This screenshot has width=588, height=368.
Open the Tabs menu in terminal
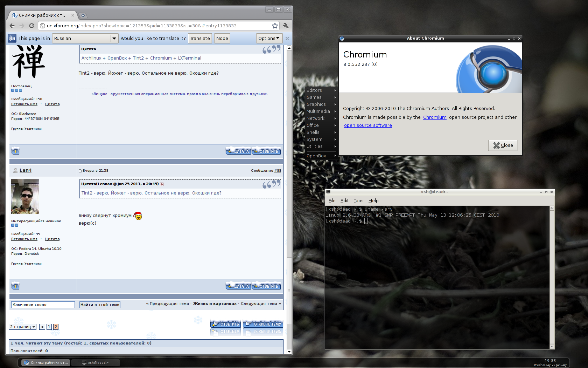click(x=358, y=201)
